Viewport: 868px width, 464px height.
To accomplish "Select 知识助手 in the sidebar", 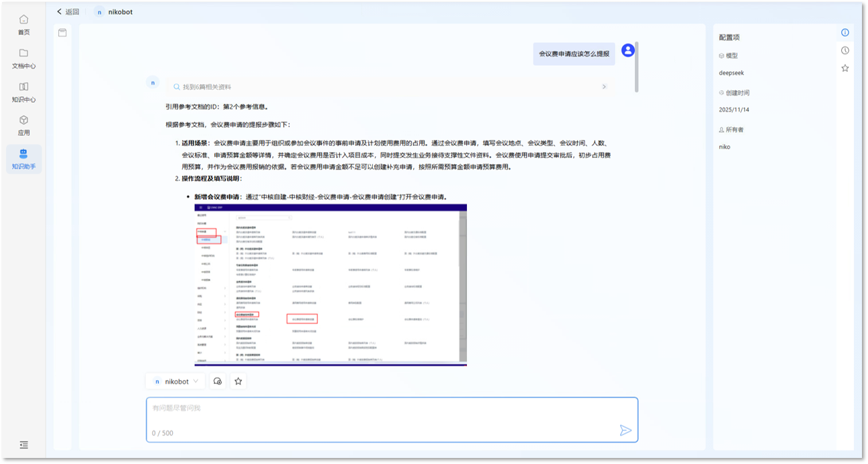I will [x=24, y=159].
